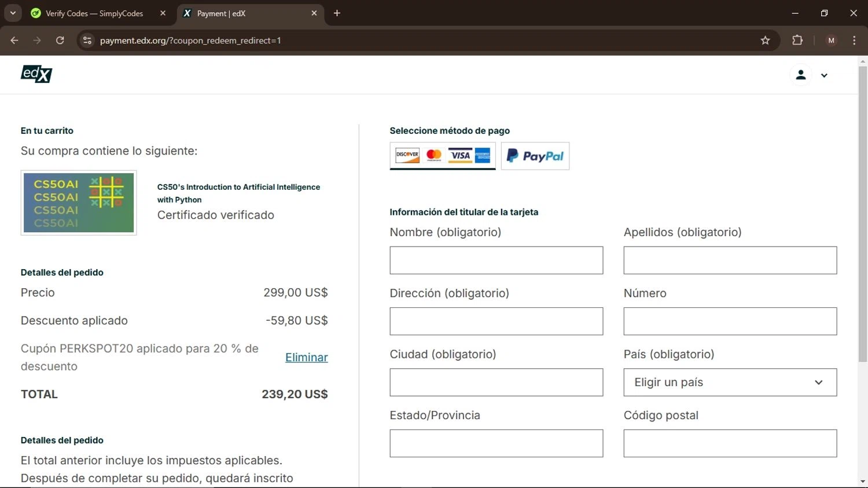Open the user account avatar icon

coord(801,75)
